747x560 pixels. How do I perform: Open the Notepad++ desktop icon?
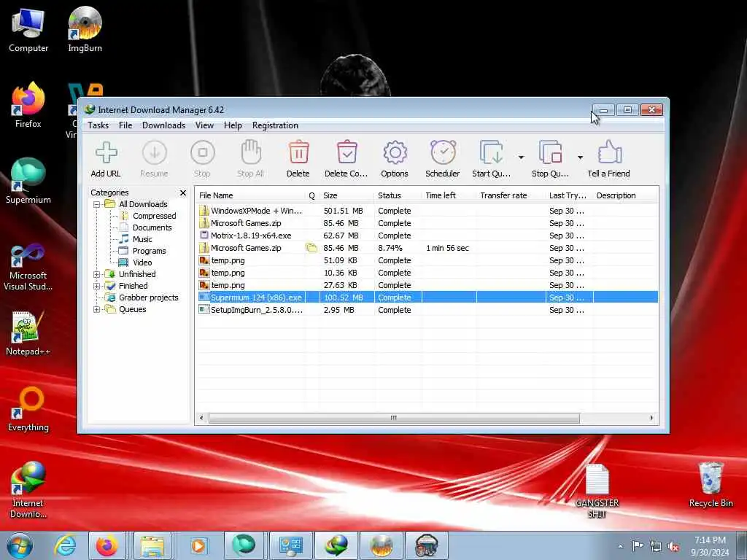(x=28, y=333)
